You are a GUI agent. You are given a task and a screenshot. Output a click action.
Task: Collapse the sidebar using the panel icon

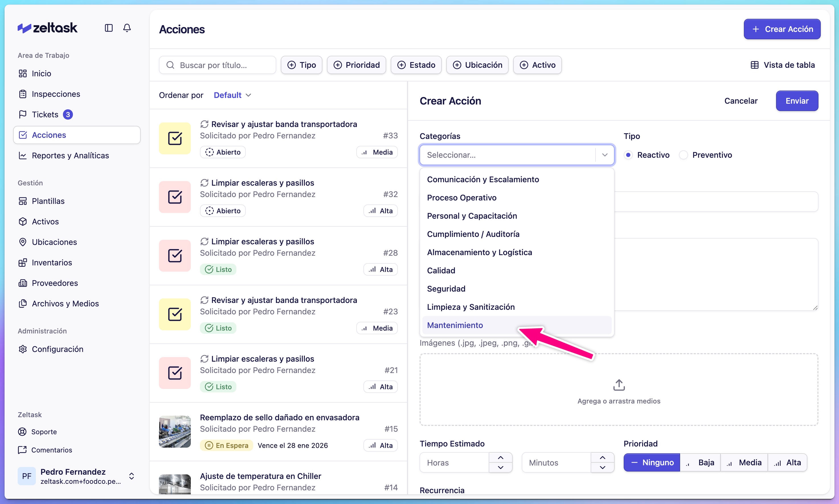click(x=108, y=28)
